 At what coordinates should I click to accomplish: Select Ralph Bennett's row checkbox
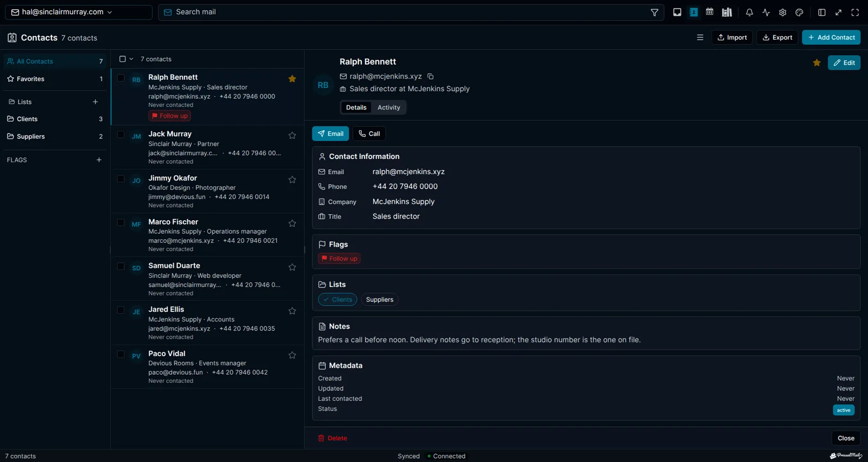tap(121, 78)
